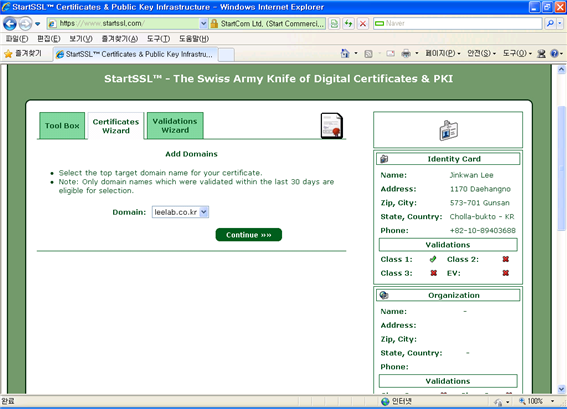Image resolution: width=567 pixels, height=409 pixels.
Task: Click the Class 2 red X mark
Action: [506, 259]
